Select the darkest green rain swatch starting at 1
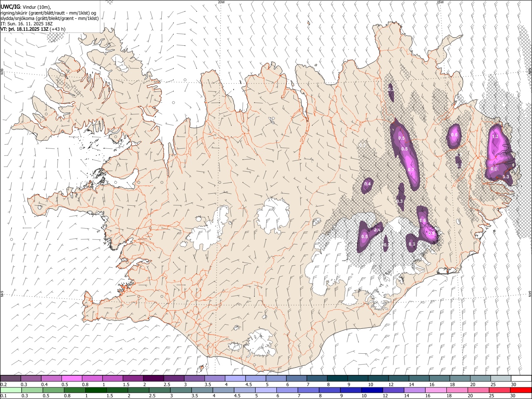The height and width of the screenshot is (399, 532). (x=96, y=390)
